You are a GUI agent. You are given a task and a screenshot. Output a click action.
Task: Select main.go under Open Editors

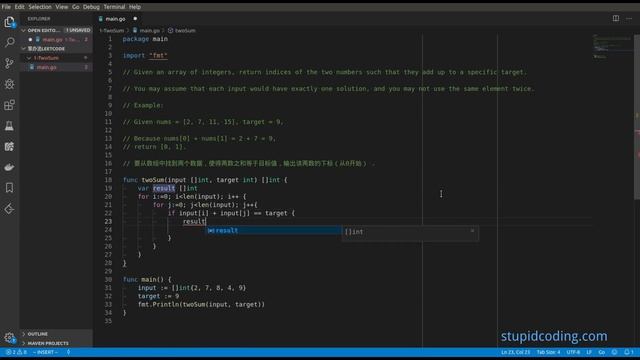point(56,40)
